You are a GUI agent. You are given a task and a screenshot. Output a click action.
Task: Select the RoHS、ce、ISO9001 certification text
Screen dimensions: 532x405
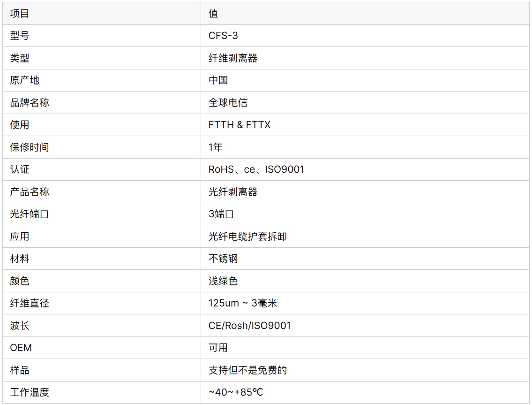coord(256,169)
